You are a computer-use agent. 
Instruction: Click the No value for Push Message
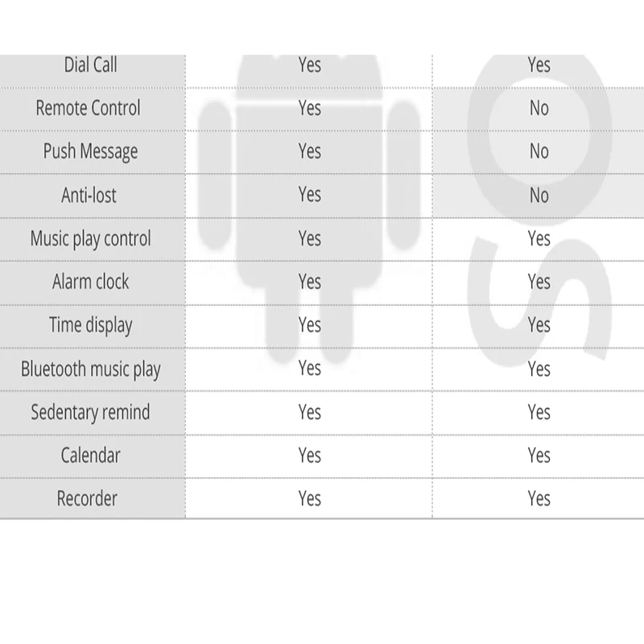tap(539, 151)
